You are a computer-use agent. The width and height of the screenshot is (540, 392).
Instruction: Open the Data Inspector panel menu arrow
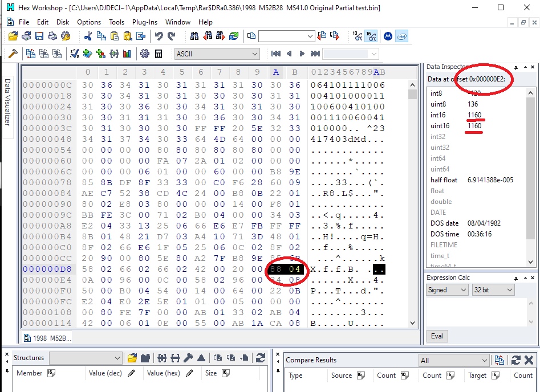(x=525, y=67)
